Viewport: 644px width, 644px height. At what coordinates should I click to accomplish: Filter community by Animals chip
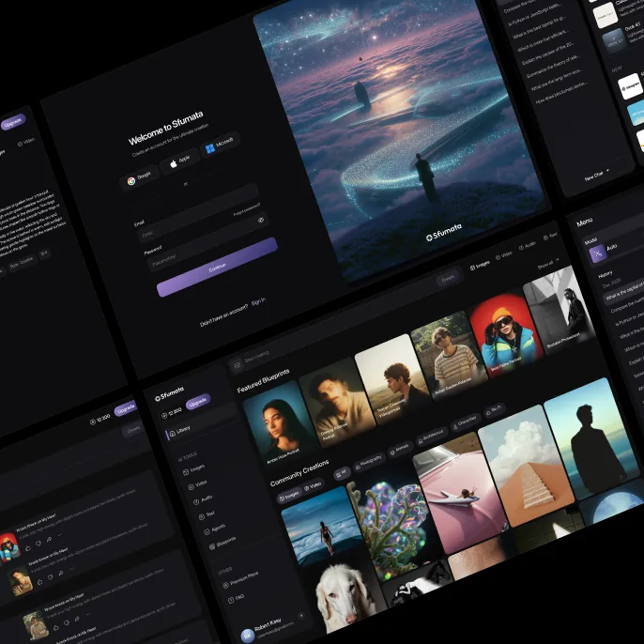(x=400, y=449)
